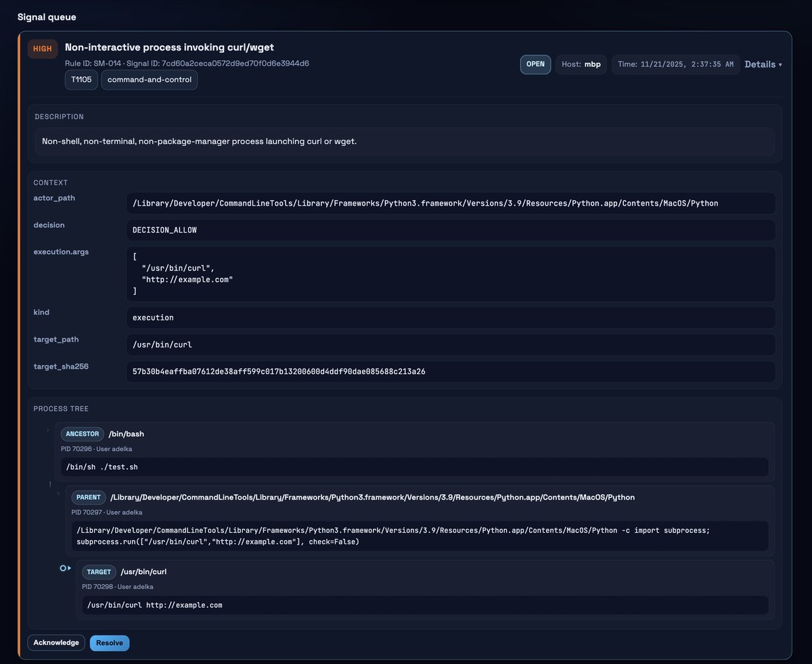812x664 pixels.
Task: Click the actor_path value field
Action: pyautogui.click(x=451, y=203)
